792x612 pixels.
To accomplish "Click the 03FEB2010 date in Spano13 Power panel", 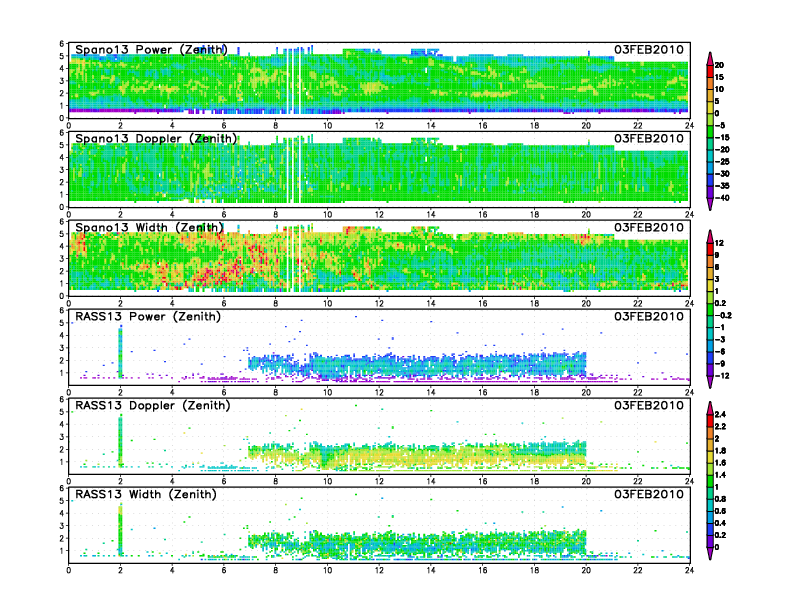I will point(649,49).
